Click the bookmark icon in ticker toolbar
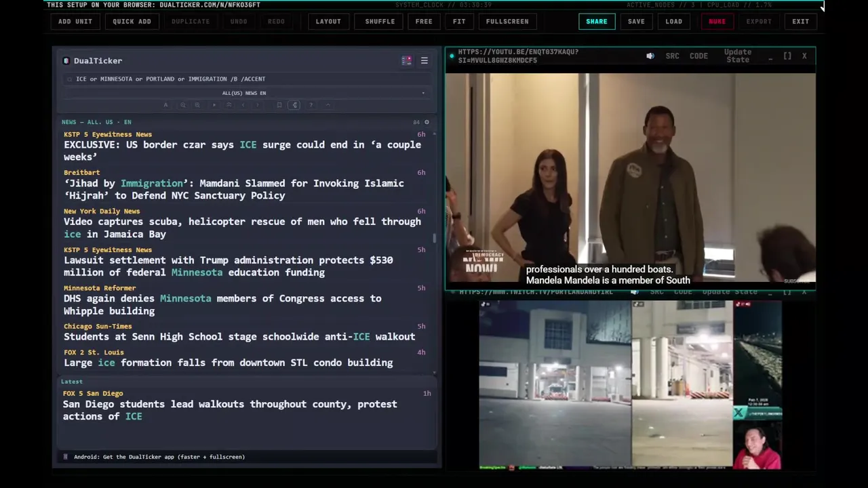This screenshot has height=488, width=868. click(279, 105)
